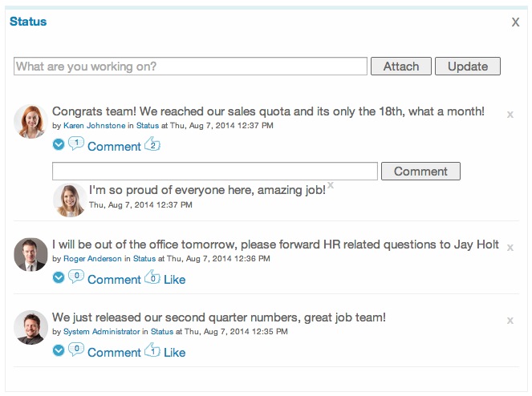The image size is (532, 396).
Task: Open blue chevron dropdown on Roger Anderson's post
Action: coord(59,277)
